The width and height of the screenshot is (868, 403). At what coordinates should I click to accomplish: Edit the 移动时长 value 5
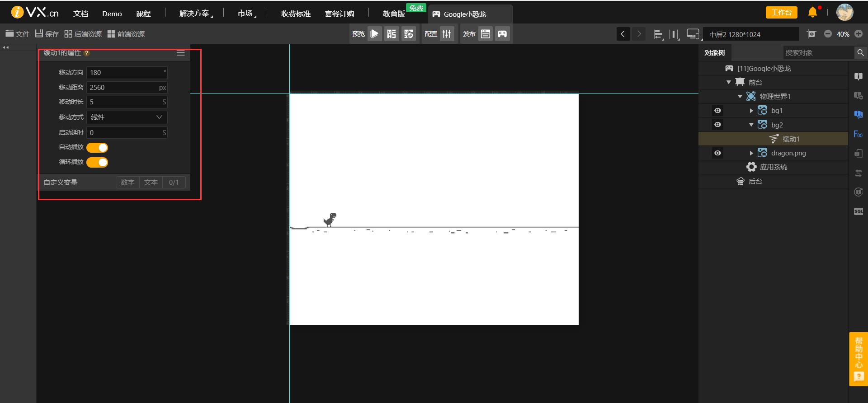pos(127,102)
